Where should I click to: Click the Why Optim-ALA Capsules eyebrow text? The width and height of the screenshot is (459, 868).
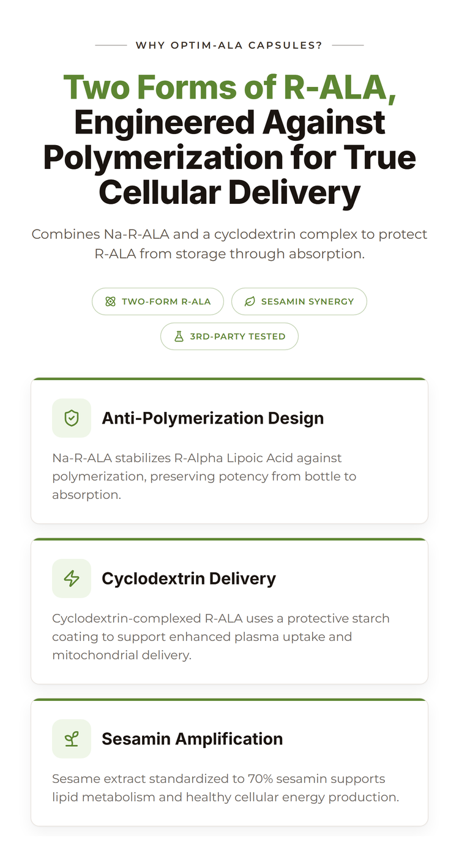(x=229, y=45)
